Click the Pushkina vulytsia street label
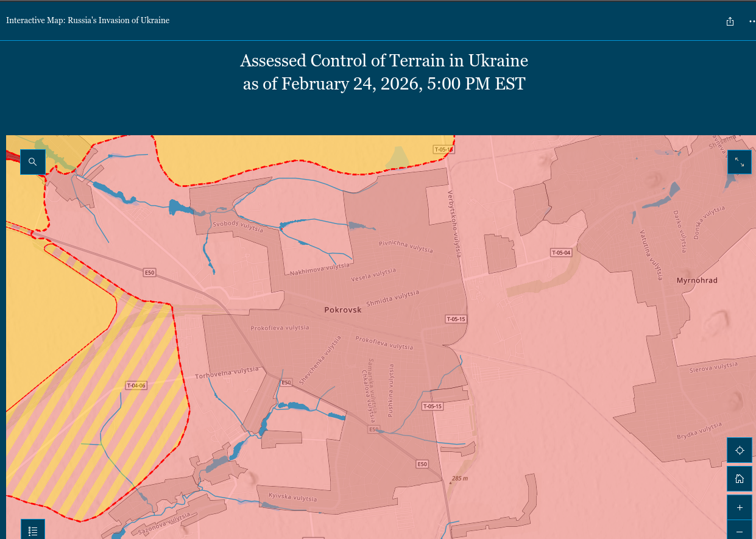This screenshot has height=539, width=756. click(390, 390)
